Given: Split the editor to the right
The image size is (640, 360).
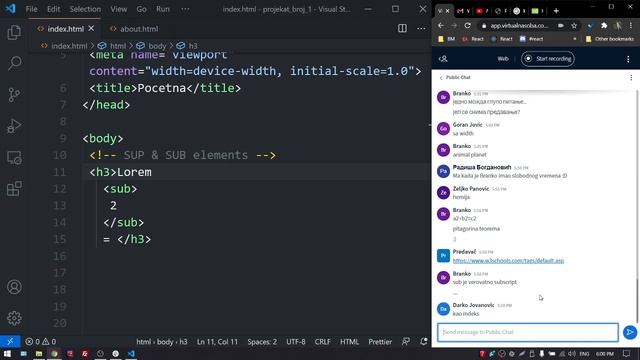Looking at the screenshot, I should [x=402, y=29].
